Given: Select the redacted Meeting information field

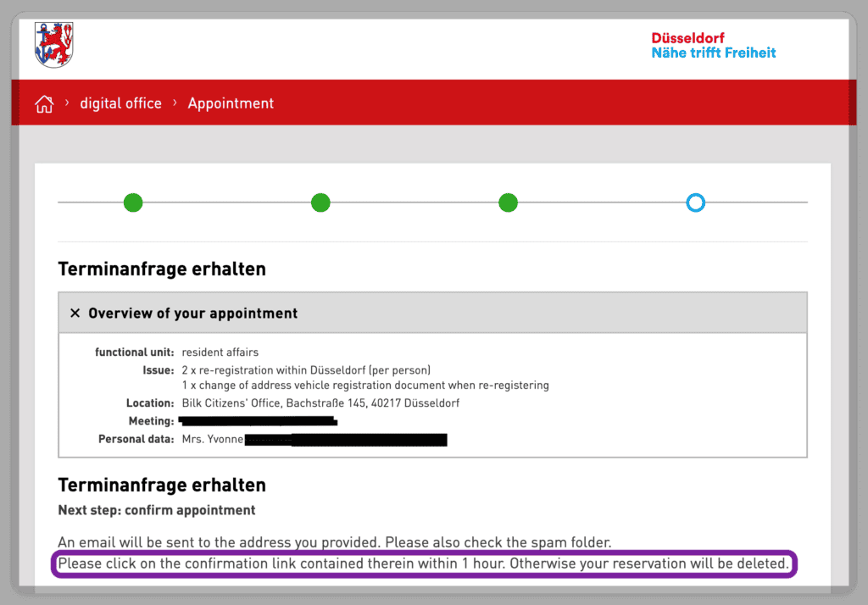Looking at the screenshot, I should [x=258, y=421].
